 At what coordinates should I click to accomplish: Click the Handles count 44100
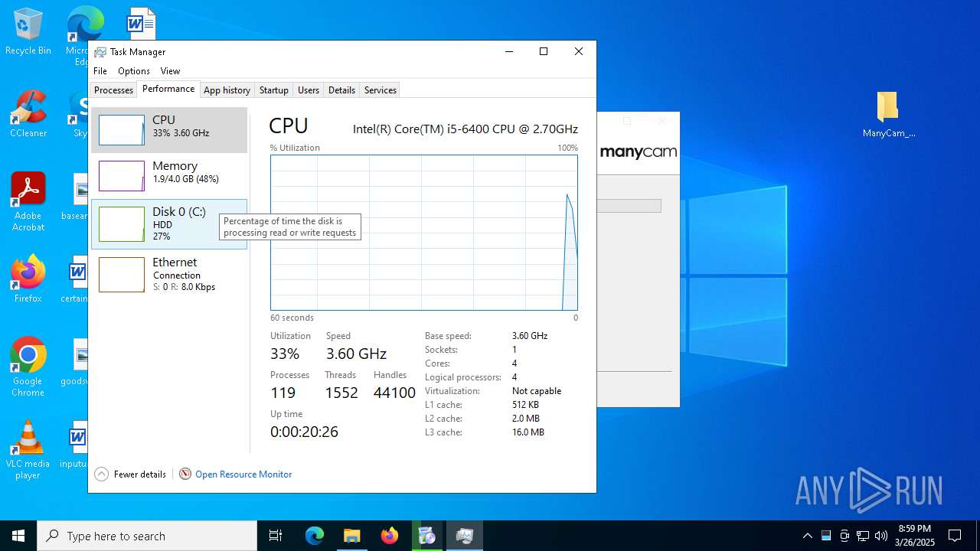pos(394,393)
